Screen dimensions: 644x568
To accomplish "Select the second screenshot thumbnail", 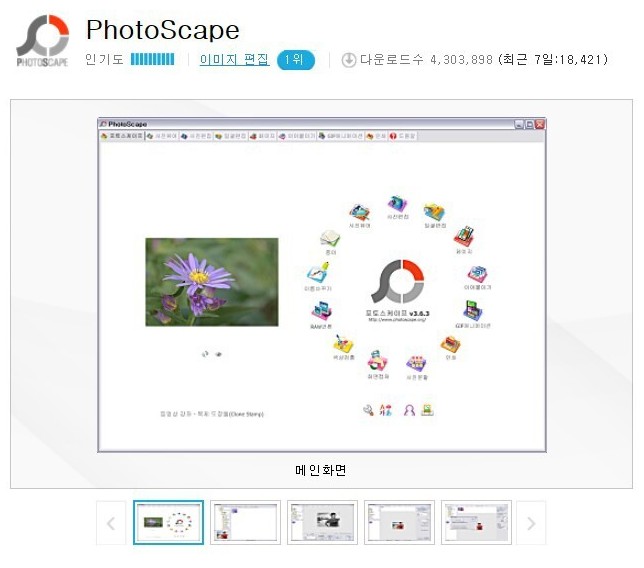I will click(245, 522).
